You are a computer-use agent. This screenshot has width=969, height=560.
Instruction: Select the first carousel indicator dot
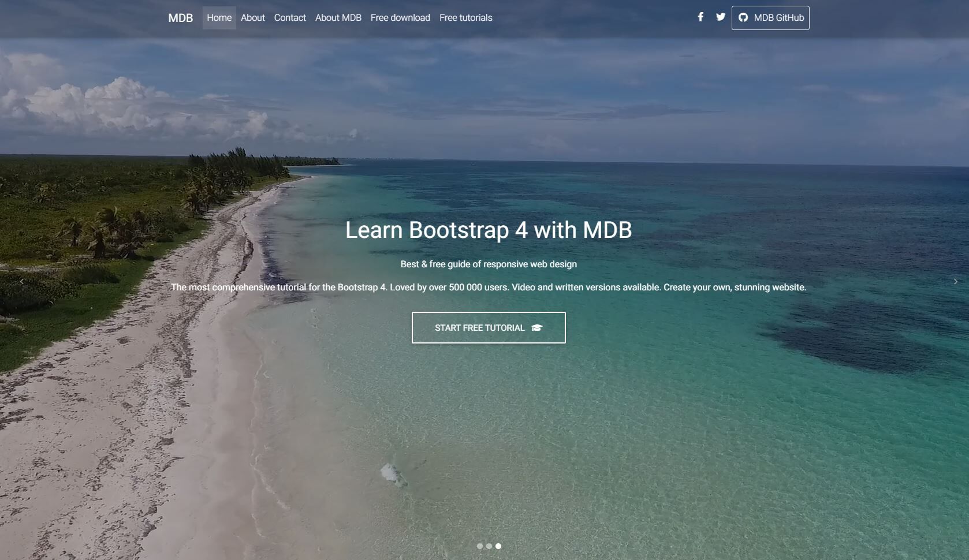(480, 546)
